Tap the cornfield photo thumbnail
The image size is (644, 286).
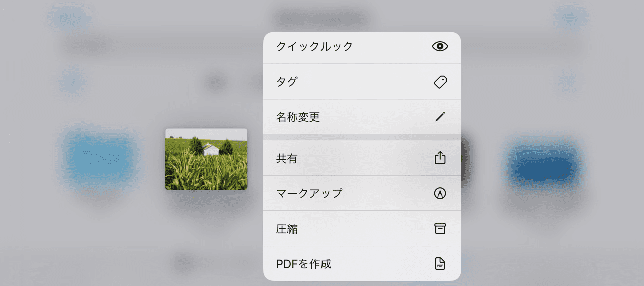click(x=206, y=159)
